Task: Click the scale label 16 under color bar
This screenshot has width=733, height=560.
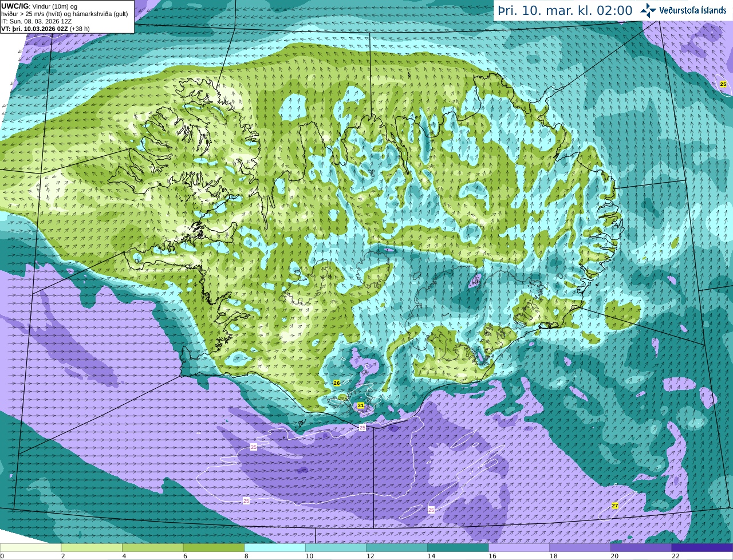Action: pos(492,556)
